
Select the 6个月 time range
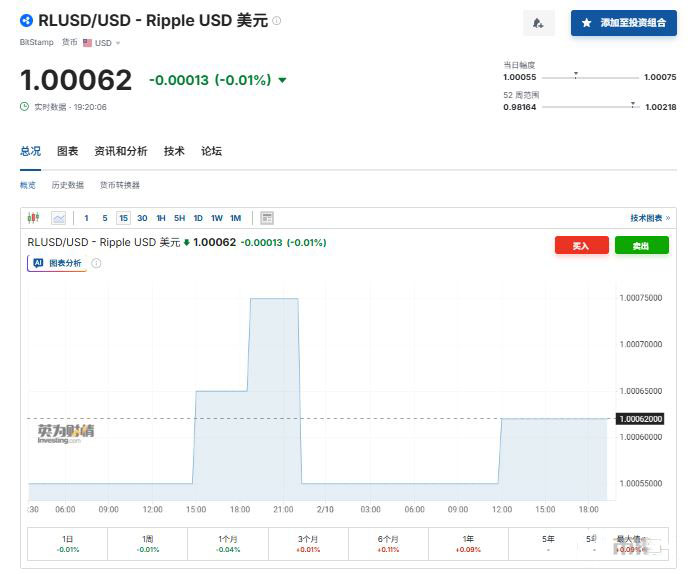[388, 544]
